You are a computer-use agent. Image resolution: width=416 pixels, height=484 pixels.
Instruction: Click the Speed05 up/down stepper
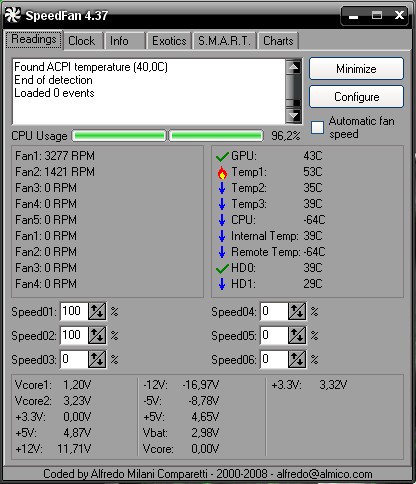(x=297, y=335)
